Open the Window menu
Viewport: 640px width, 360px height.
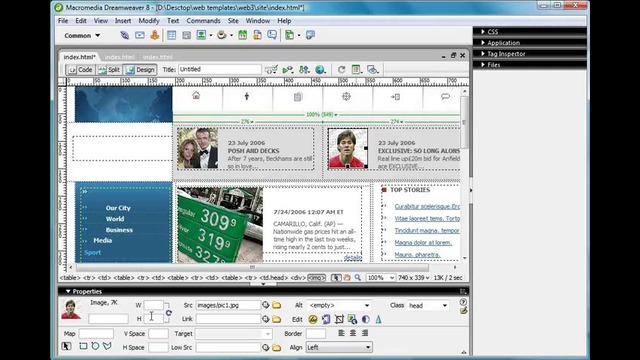tap(258, 21)
